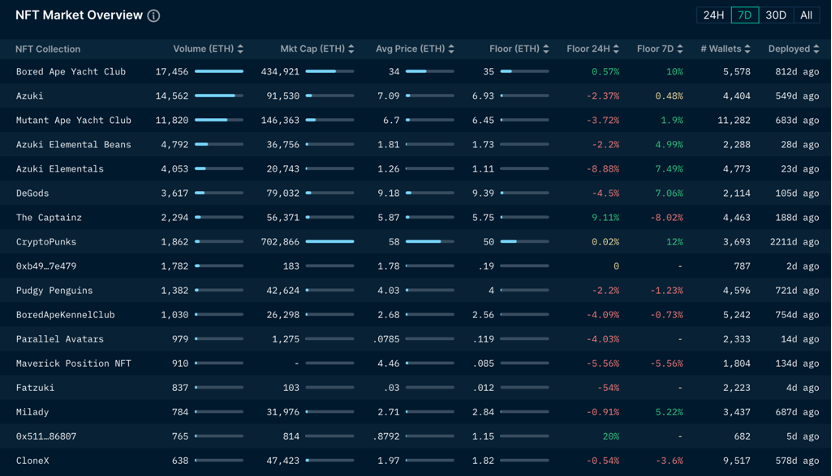Sort by Mkt Cap (ETH) arrows icon
This screenshot has width=832, height=476.
pos(351,49)
